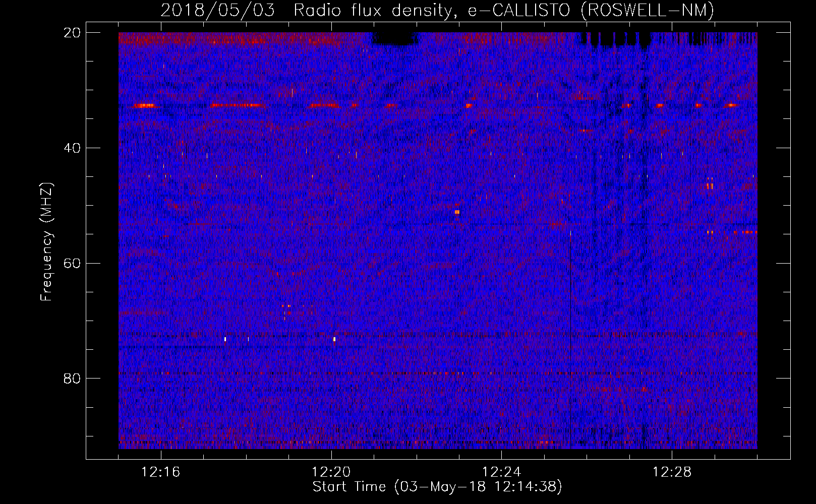The image size is (816, 504).
Task: Click the '12:20' time tick label
Action: [331, 472]
